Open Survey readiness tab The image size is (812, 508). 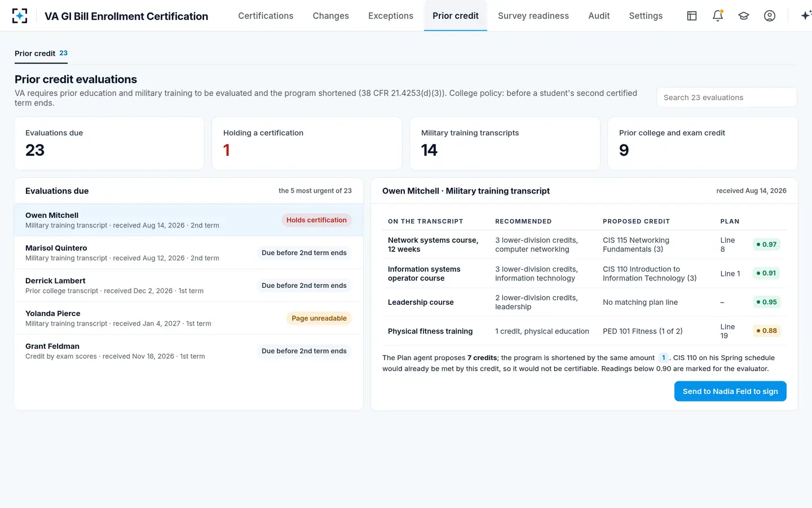pyautogui.click(x=533, y=16)
